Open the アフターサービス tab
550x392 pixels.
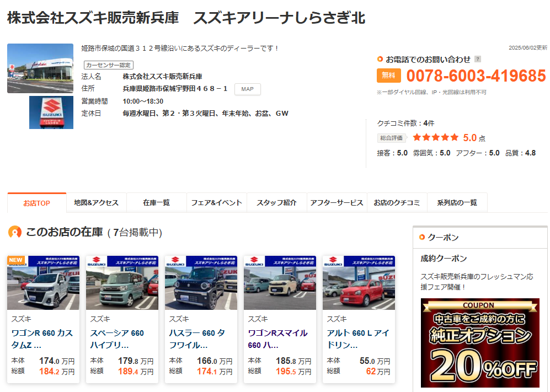click(337, 203)
